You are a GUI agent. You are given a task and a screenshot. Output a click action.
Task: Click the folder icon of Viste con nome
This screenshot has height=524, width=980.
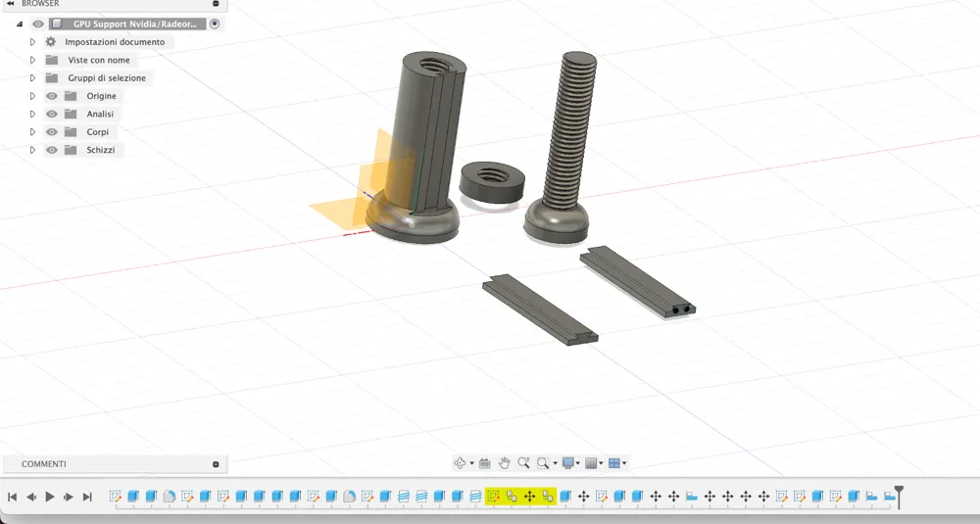click(x=52, y=60)
